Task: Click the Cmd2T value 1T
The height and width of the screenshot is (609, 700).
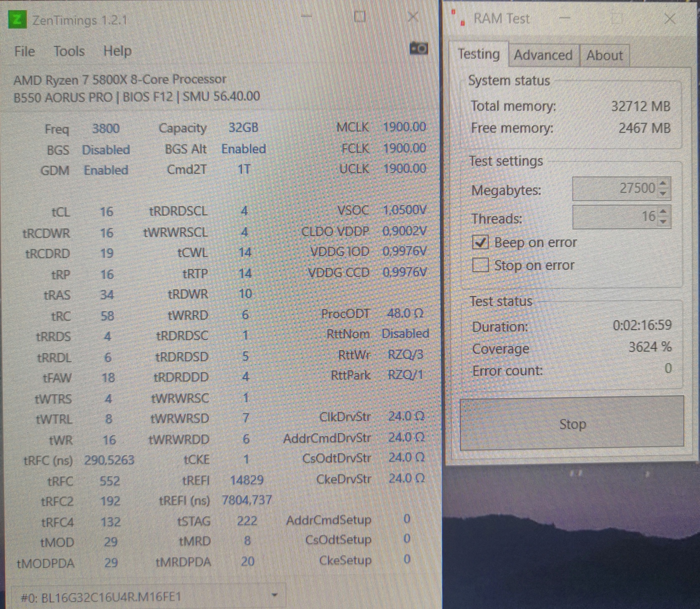Action: click(244, 169)
